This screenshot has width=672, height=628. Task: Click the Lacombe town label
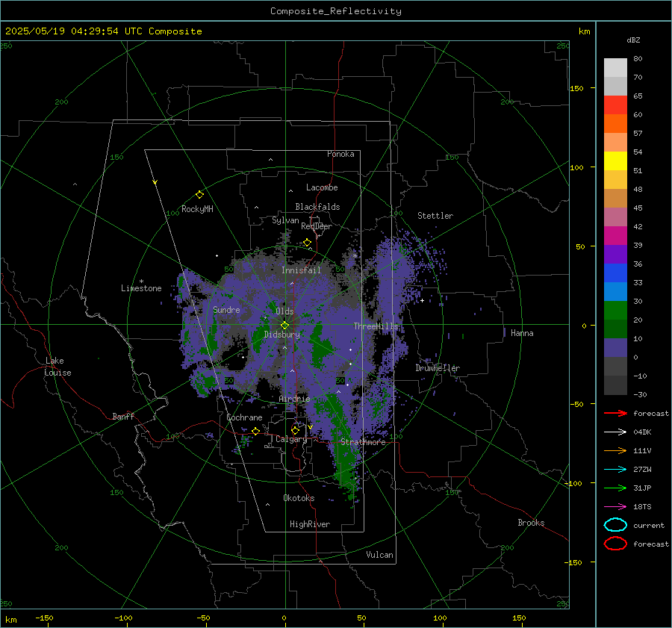(322, 187)
